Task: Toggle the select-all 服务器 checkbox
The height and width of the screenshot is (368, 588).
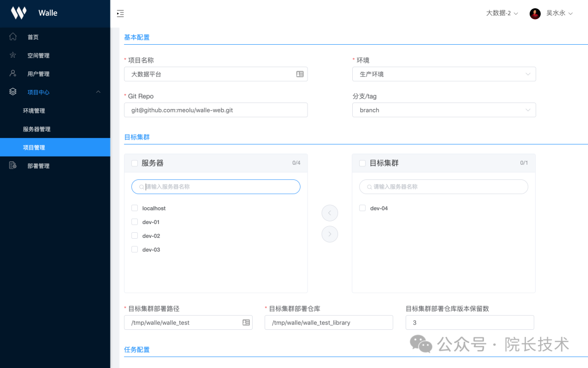Action: click(134, 163)
